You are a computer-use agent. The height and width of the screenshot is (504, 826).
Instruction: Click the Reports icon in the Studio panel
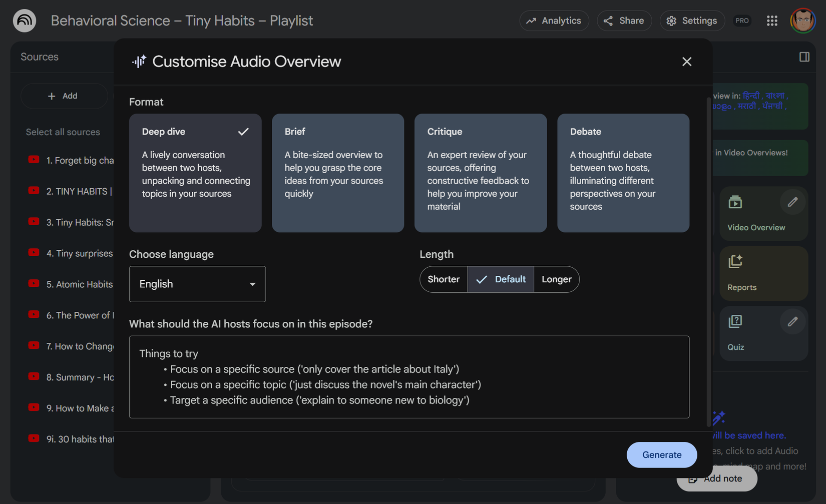(735, 261)
